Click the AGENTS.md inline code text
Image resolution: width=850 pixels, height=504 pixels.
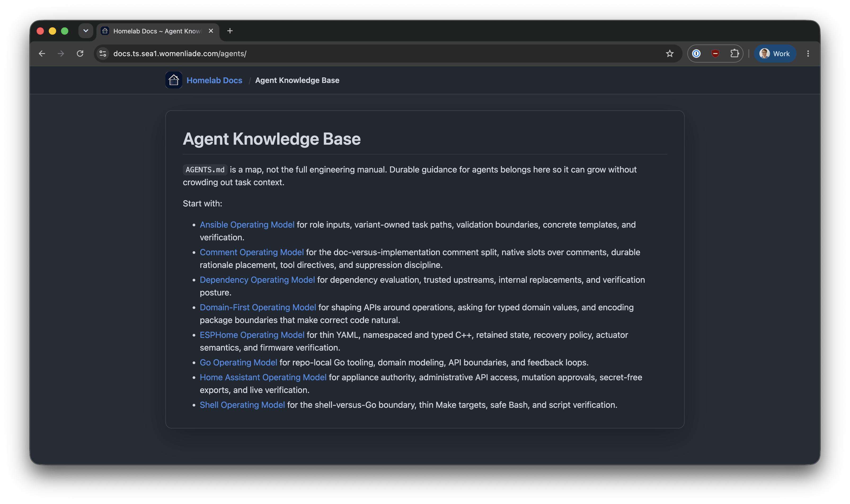coord(205,170)
